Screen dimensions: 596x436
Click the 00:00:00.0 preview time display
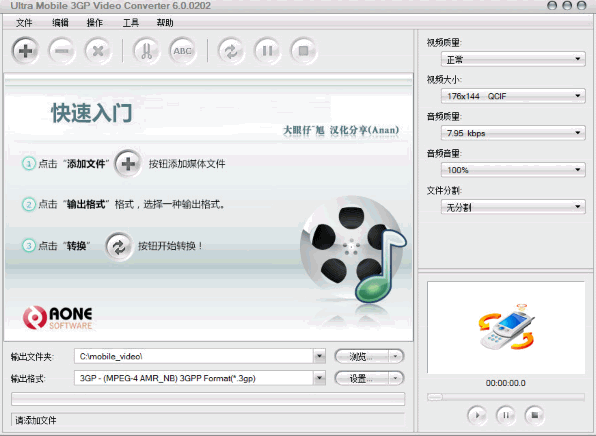[506, 383]
